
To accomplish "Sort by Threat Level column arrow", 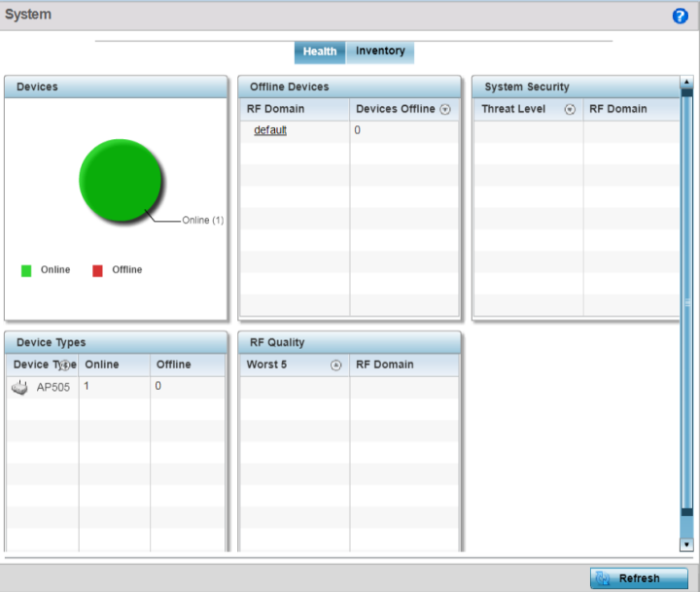I will (x=570, y=110).
